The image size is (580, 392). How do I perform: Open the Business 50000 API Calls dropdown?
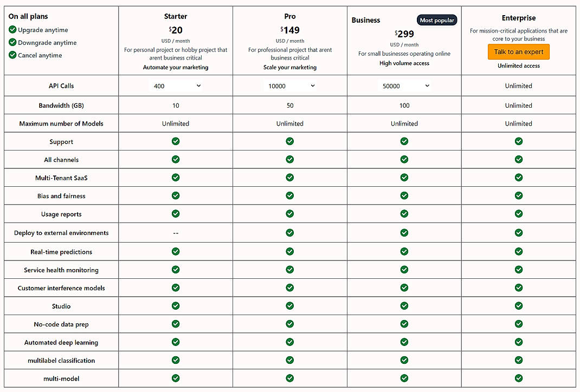pos(405,86)
